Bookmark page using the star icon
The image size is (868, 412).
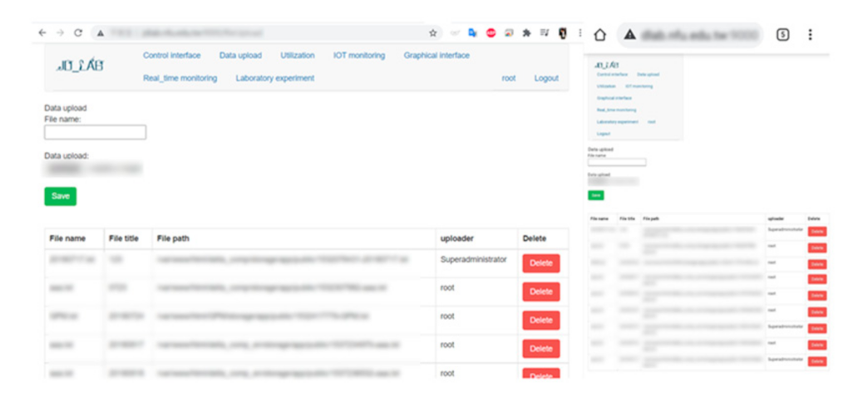(x=433, y=33)
